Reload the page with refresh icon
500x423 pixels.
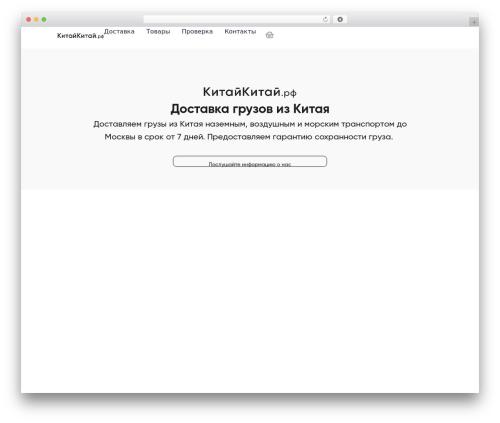pos(325,20)
